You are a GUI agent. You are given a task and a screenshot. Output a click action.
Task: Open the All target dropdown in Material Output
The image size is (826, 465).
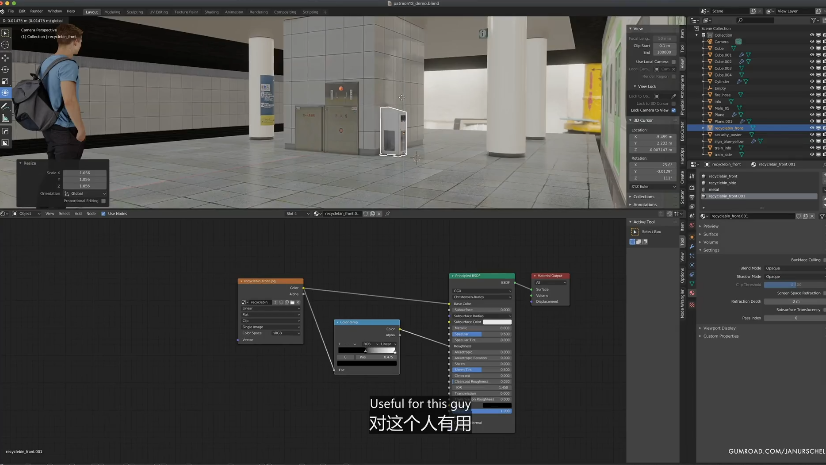click(x=550, y=283)
